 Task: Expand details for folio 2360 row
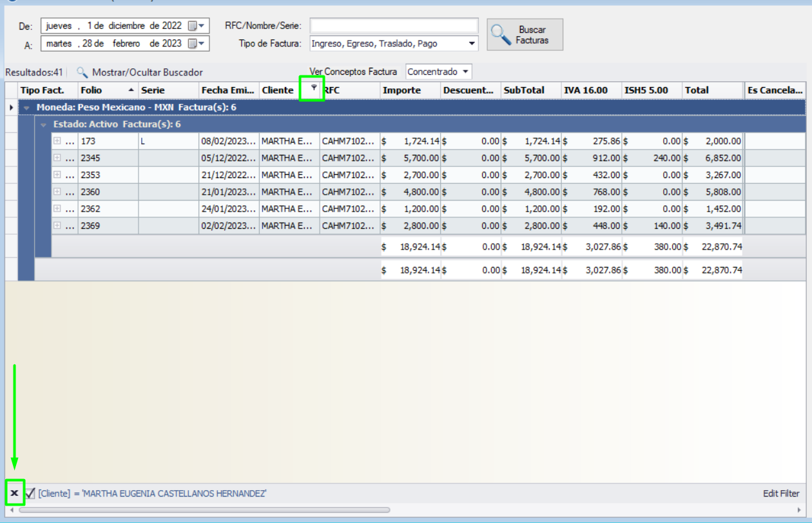(x=57, y=192)
